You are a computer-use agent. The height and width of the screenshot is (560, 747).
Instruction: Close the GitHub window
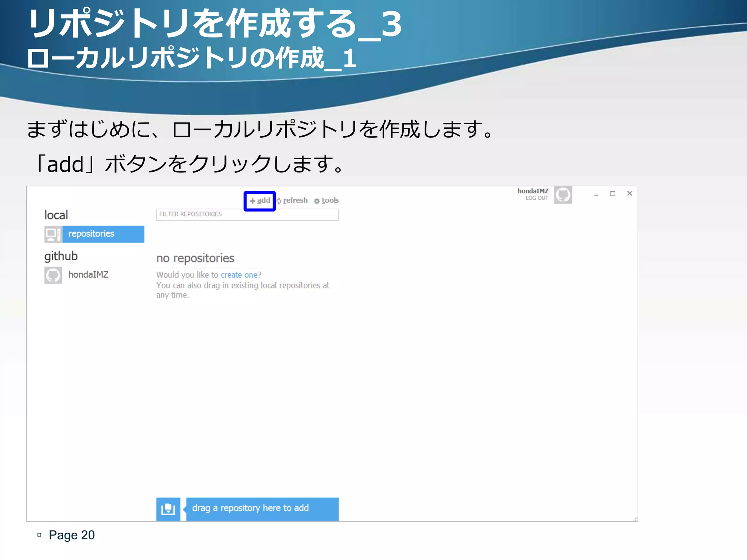(x=630, y=194)
